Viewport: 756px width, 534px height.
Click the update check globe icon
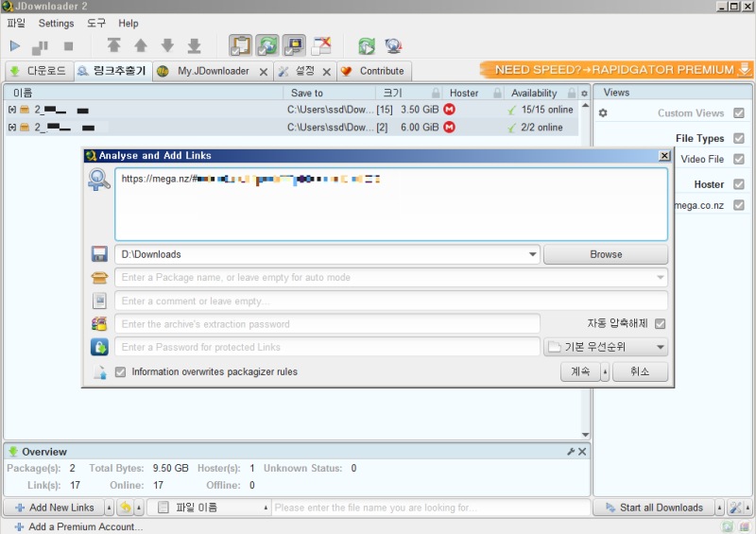click(393, 46)
